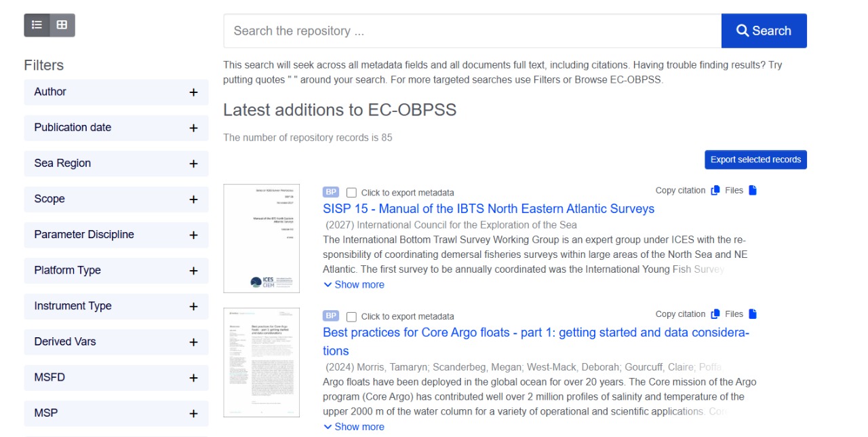Click BP badge on SISP 15 record
868x437 pixels.
(x=331, y=192)
